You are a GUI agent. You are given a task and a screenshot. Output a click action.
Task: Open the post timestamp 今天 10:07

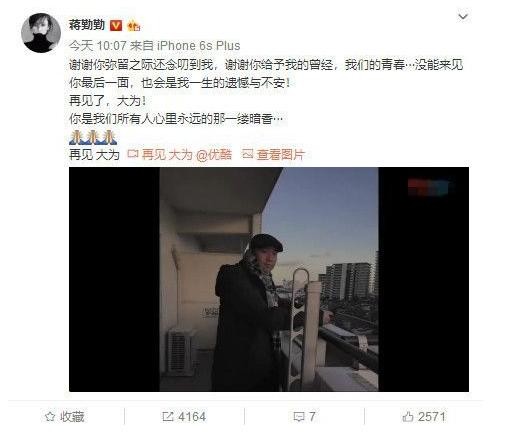(98, 46)
